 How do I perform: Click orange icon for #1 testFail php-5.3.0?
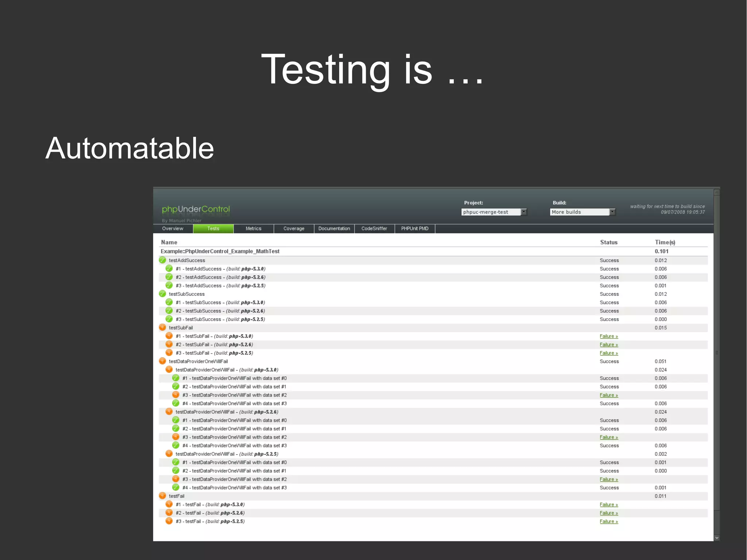169,504
